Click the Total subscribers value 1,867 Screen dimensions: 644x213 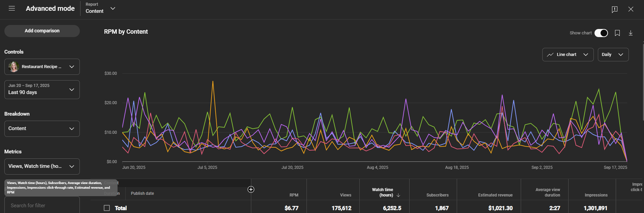click(442, 208)
